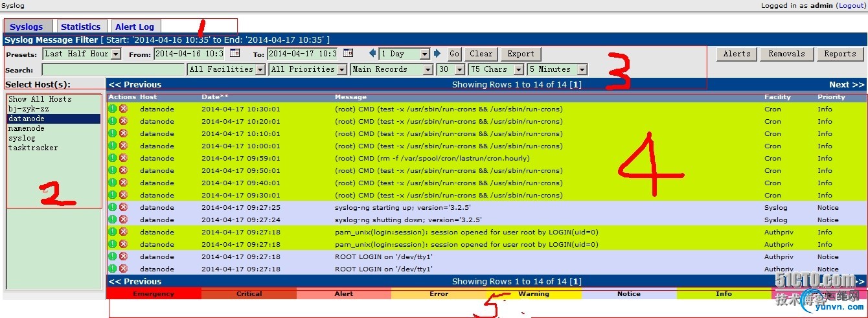Open the Presets dropdown showing Last Half Hour
This screenshot has width=868, height=318.
[x=82, y=54]
